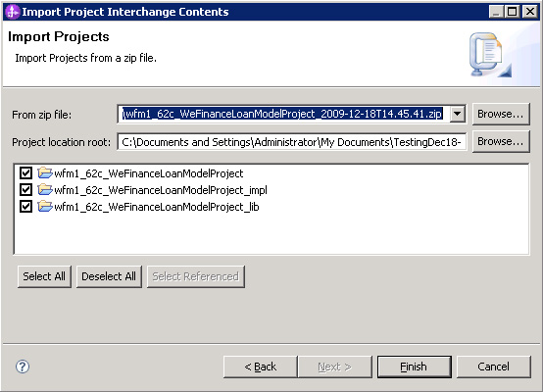Viewport: 543px width, 392px height.
Task: Click Finish to import projects
Action: pos(415,367)
